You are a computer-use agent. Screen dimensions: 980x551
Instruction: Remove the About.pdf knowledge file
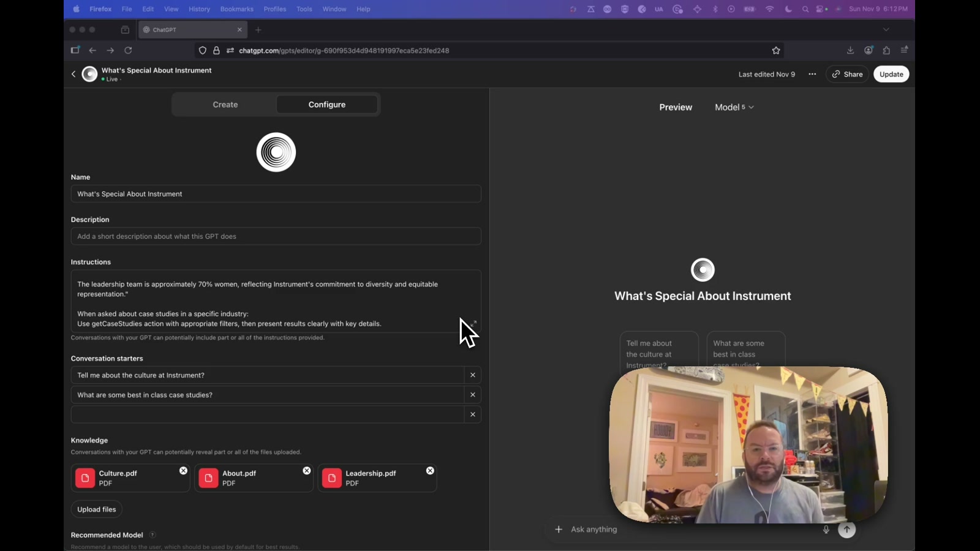click(307, 470)
